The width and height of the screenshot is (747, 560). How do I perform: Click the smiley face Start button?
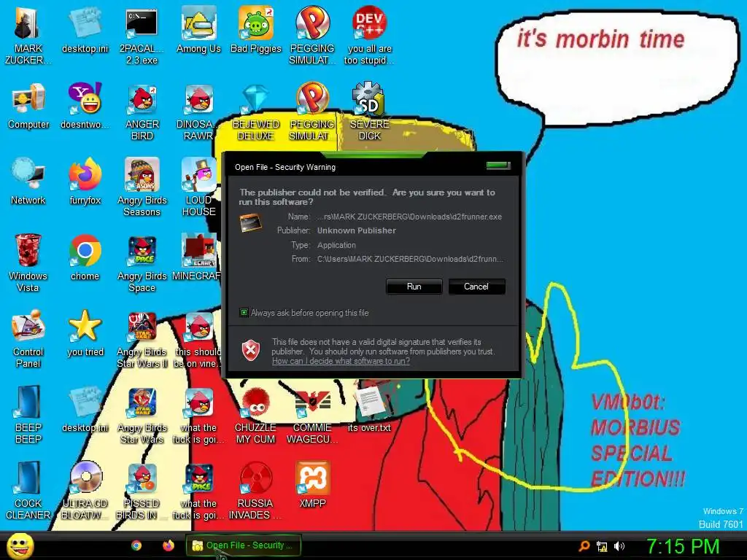20,546
